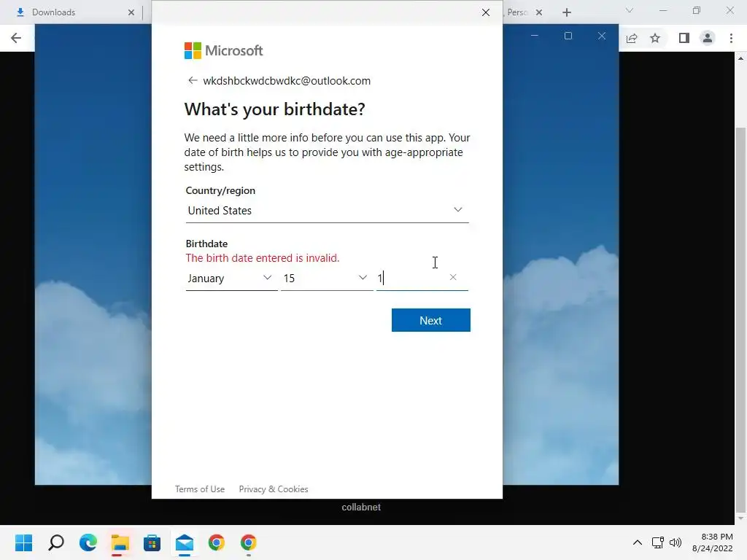
Task: Open the Chrome three-dot menu
Action: coord(731,38)
